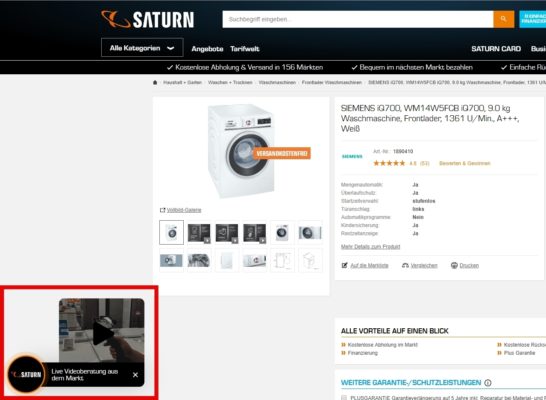Click the Siemens brand logo
Screen dimensions: 546x400
352,157
